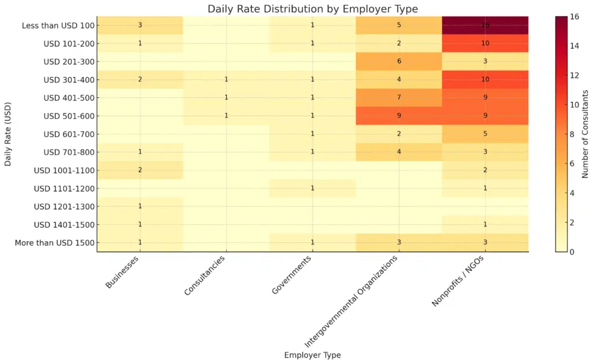Select the dark red cell showing 16
The width and height of the screenshot is (594, 364).
coord(485,25)
